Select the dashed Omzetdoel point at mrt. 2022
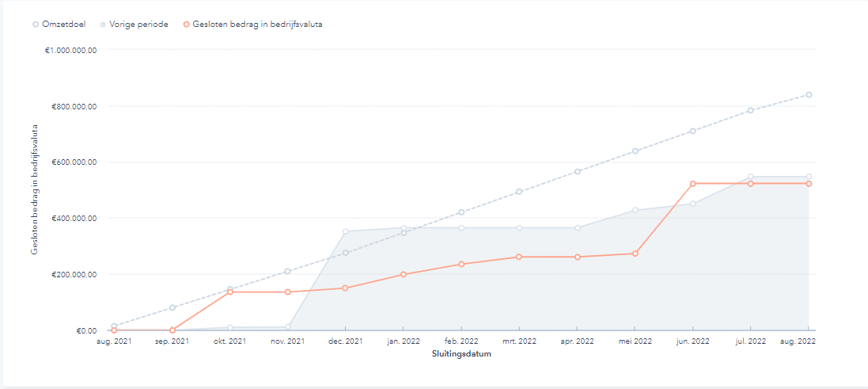The width and height of the screenshot is (868, 389). coord(519,192)
